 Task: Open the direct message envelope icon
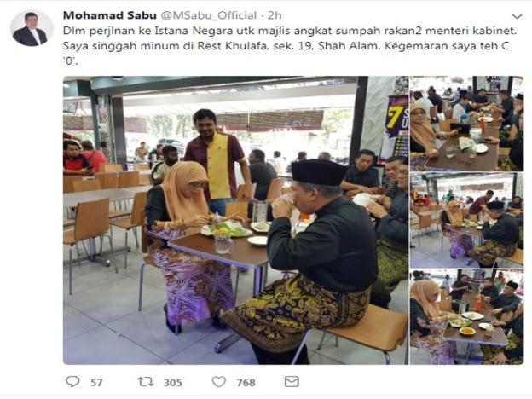click(292, 381)
